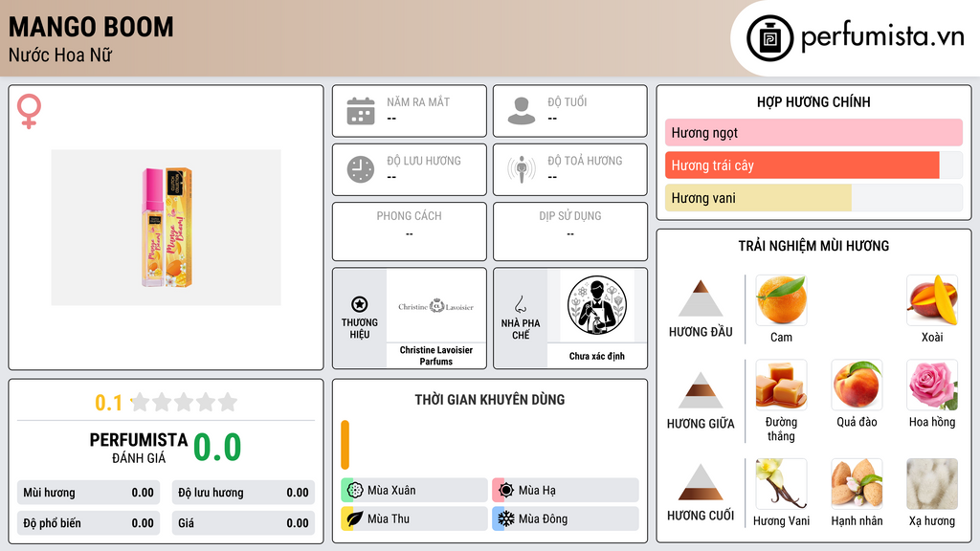Click the Phong Cách info box

[410, 231]
